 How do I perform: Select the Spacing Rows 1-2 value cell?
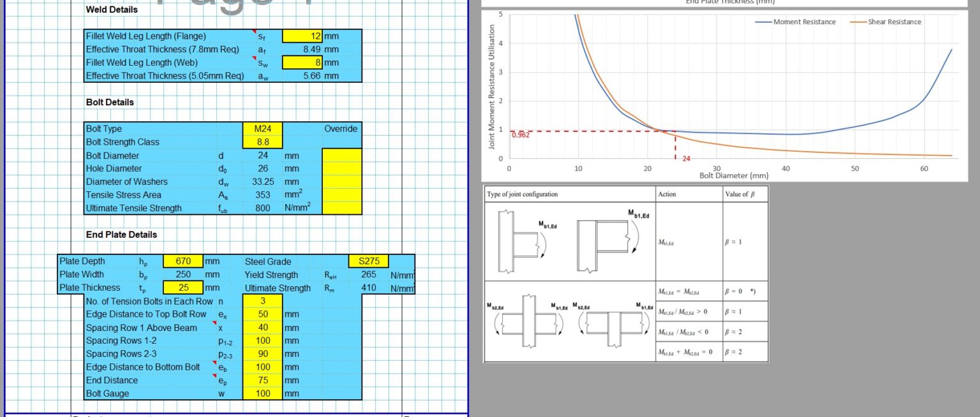pyautogui.click(x=262, y=340)
